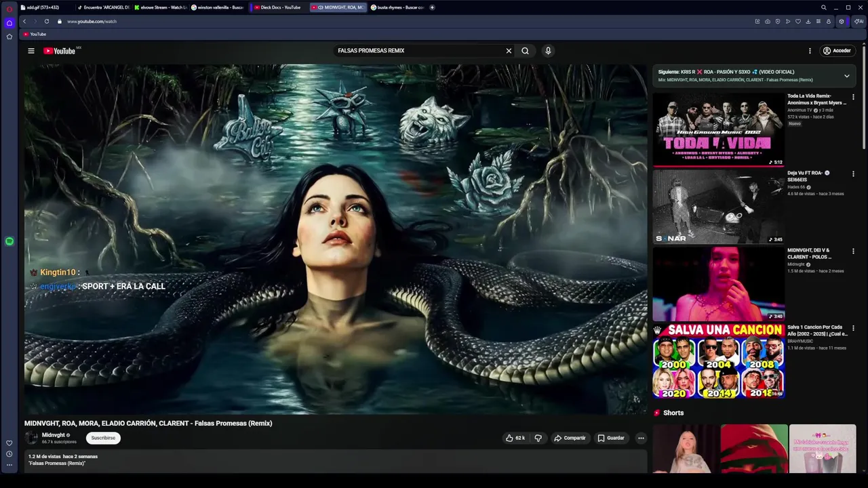
Task: Open the Opera AI assistant button
Action: (x=859, y=21)
